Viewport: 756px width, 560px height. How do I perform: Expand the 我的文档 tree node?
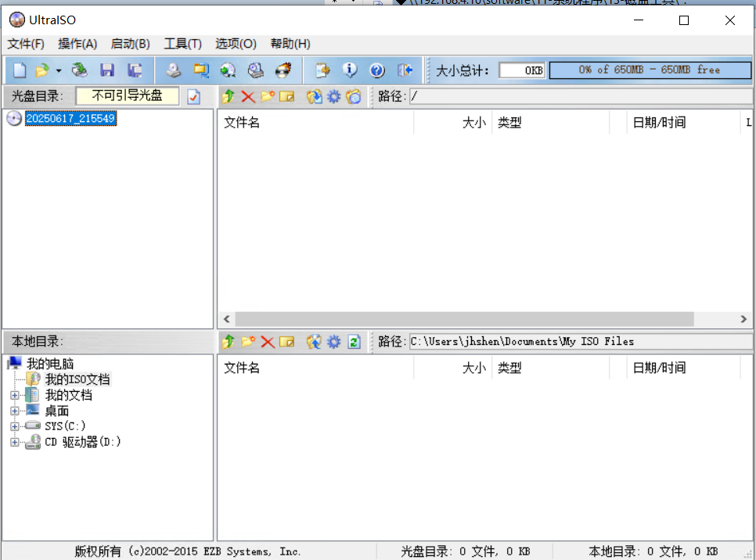coord(14,395)
